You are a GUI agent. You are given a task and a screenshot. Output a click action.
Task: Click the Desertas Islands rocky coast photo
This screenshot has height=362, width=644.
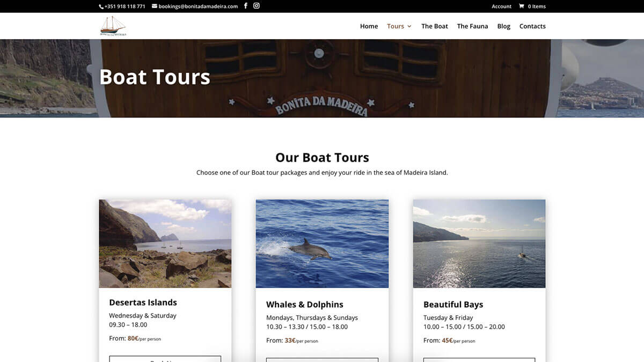tap(165, 243)
